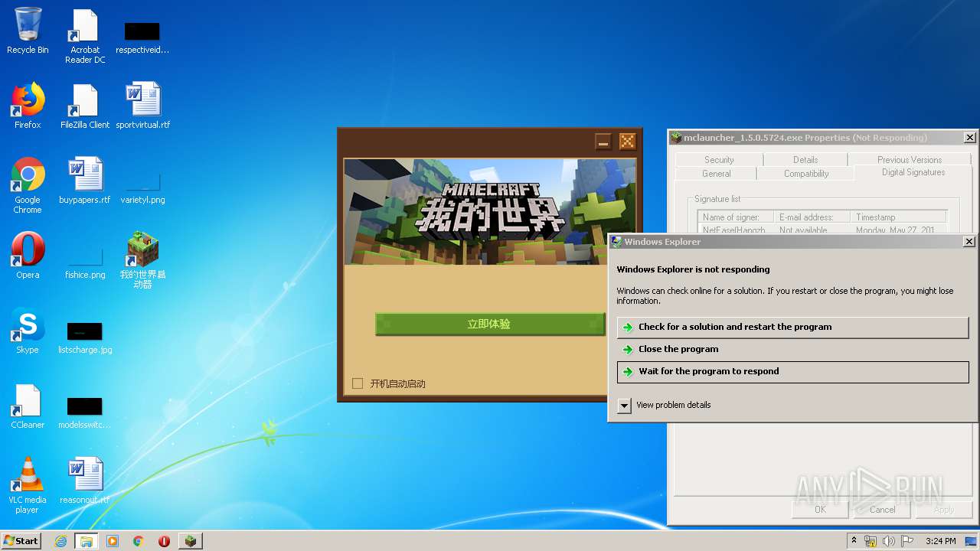Viewport: 980px width, 551px height.
Task: Launch VLC media player shortcut
Action: coord(28,485)
